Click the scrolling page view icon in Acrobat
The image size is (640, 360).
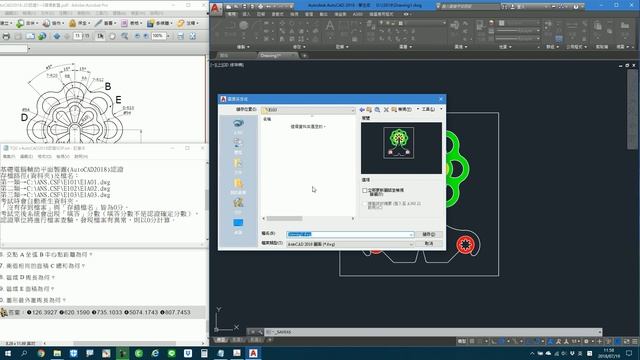pos(181,36)
